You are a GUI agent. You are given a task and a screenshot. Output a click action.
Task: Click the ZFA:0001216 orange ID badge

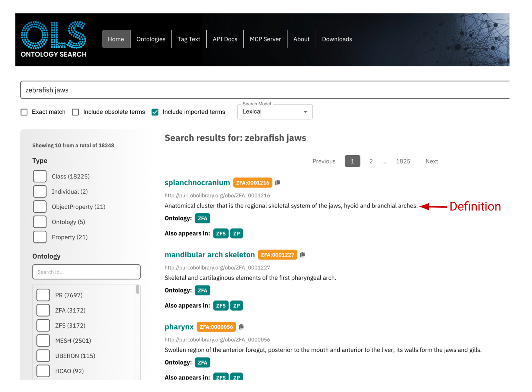pos(252,183)
